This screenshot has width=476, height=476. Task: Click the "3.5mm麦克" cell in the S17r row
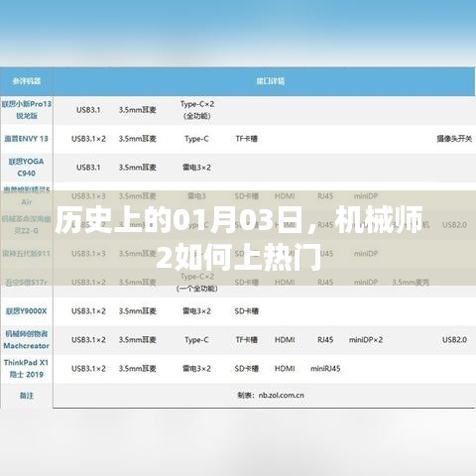tap(411, 283)
